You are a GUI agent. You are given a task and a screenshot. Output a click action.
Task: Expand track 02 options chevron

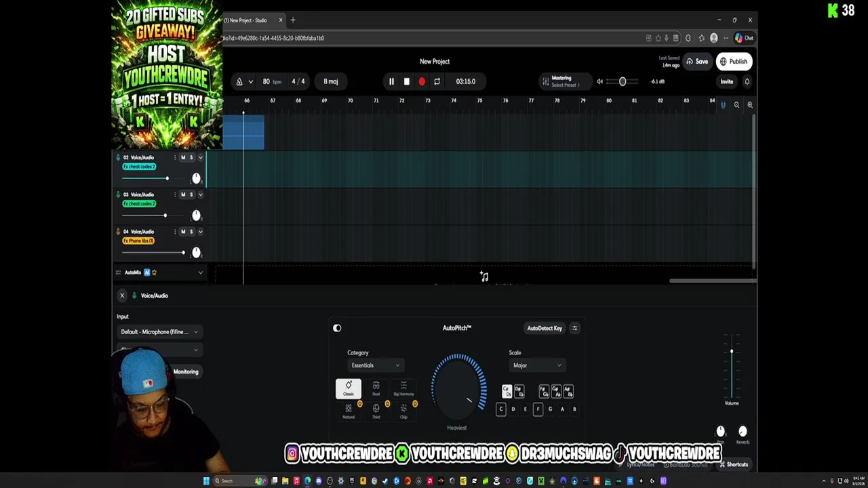click(x=200, y=157)
